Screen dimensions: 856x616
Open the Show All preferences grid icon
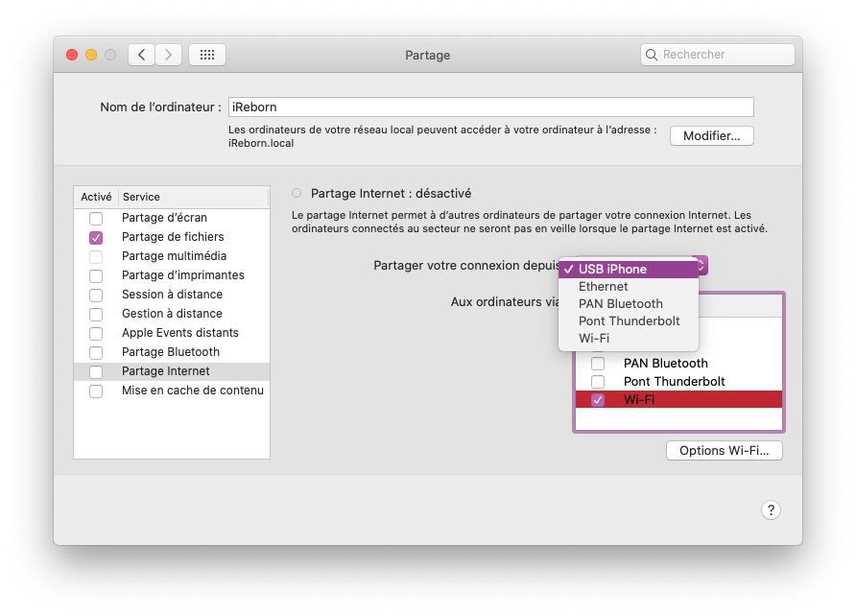pos(206,55)
